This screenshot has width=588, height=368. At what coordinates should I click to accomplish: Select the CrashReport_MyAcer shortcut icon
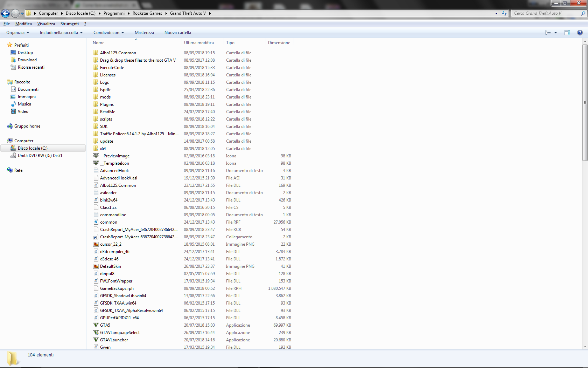click(x=96, y=237)
